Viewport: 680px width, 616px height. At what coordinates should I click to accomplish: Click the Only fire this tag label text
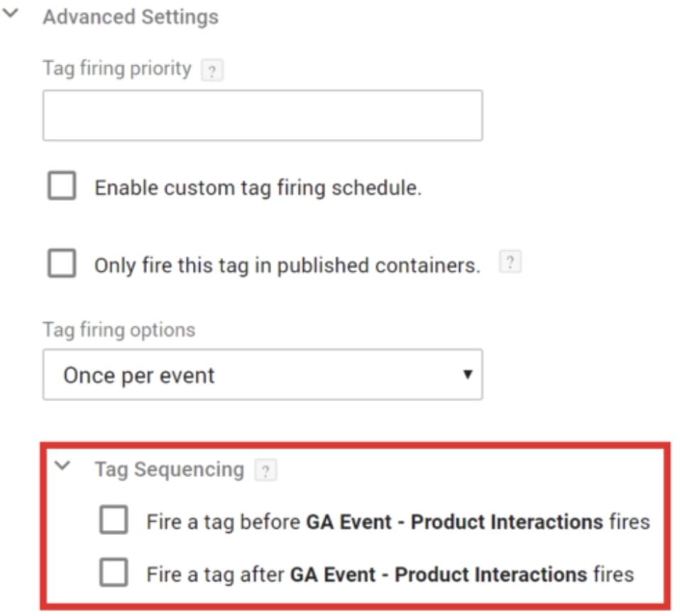[x=287, y=265]
